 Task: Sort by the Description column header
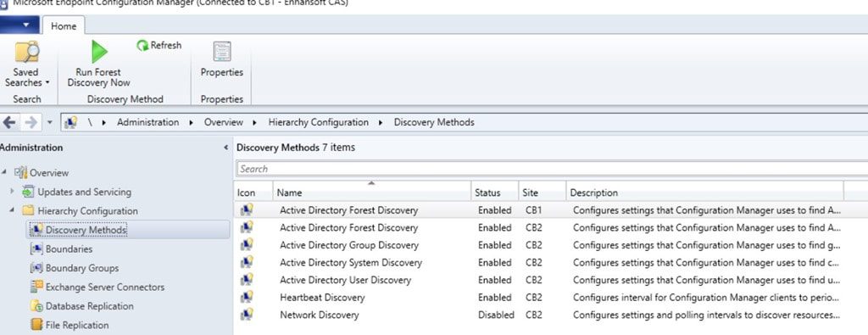pos(704,193)
